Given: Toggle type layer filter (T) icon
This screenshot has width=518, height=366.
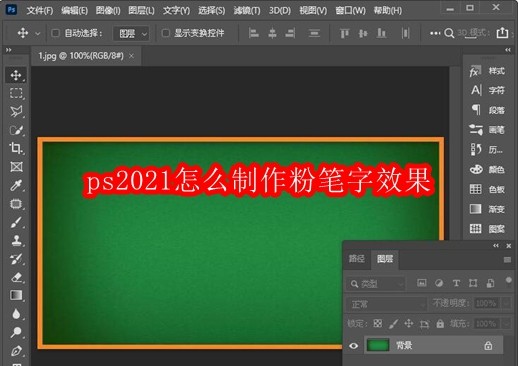Looking at the screenshot, I should coord(456,283).
